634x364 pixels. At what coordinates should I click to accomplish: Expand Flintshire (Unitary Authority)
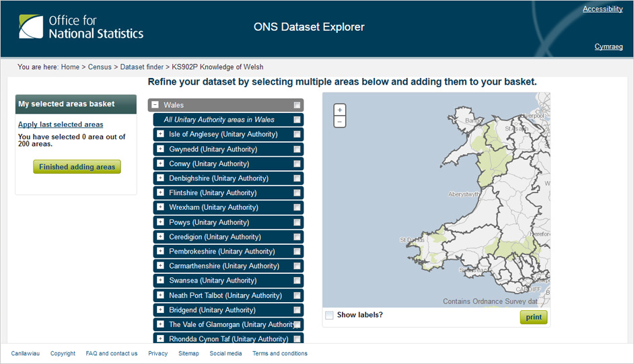point(161,192)
